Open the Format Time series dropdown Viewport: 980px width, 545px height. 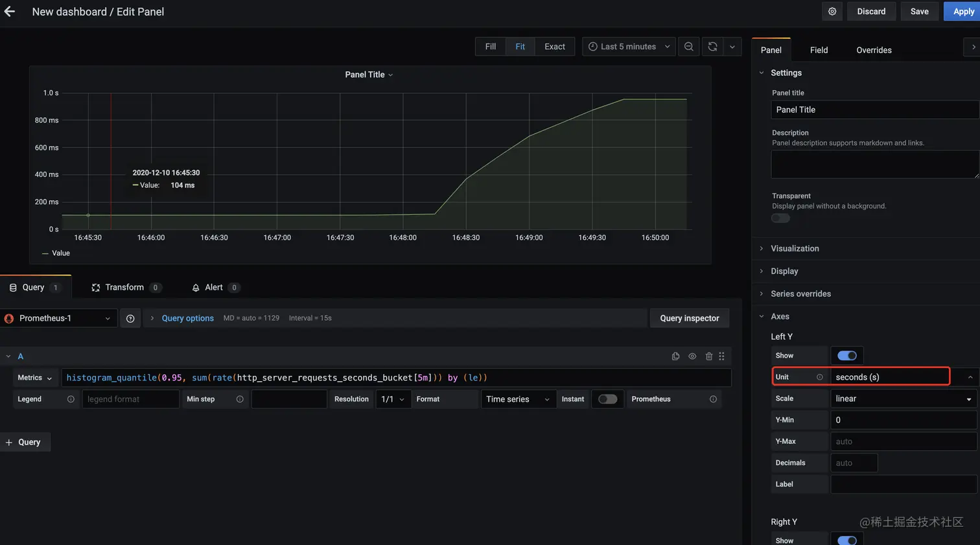coord(519,399)
